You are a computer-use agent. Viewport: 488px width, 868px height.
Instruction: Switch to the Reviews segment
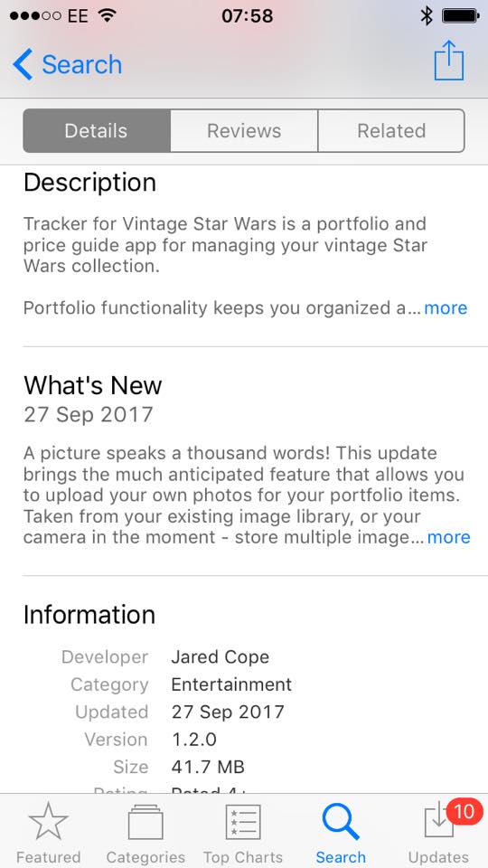[244, 130]
